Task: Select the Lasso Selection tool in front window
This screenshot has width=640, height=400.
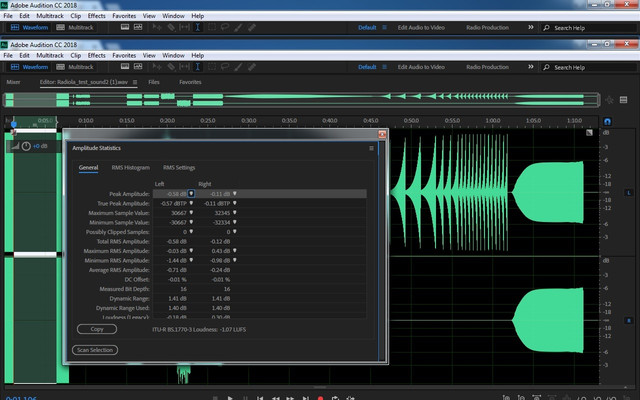Action: tap(225, 67)
